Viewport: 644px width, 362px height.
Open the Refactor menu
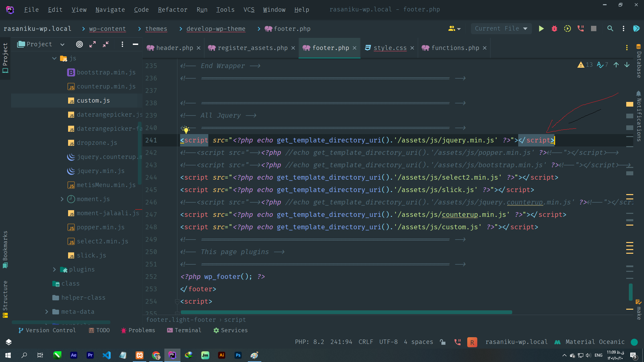tap(172, 10)
